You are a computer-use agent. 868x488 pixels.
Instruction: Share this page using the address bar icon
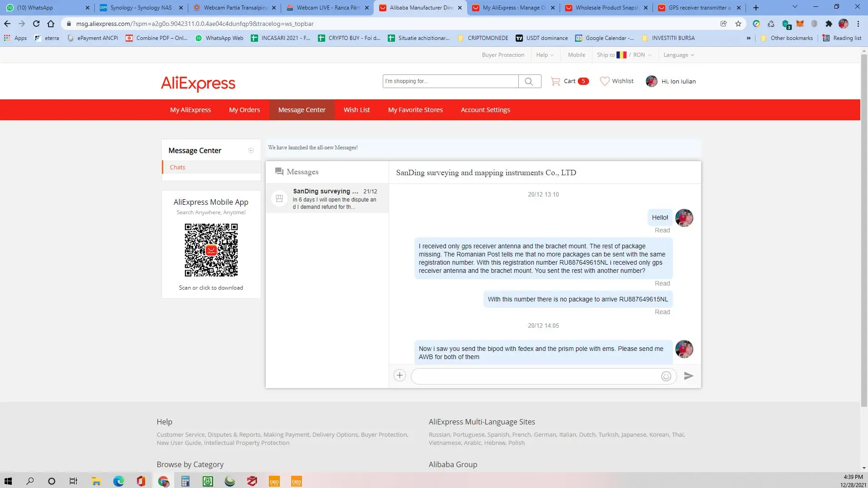(724, 24)
